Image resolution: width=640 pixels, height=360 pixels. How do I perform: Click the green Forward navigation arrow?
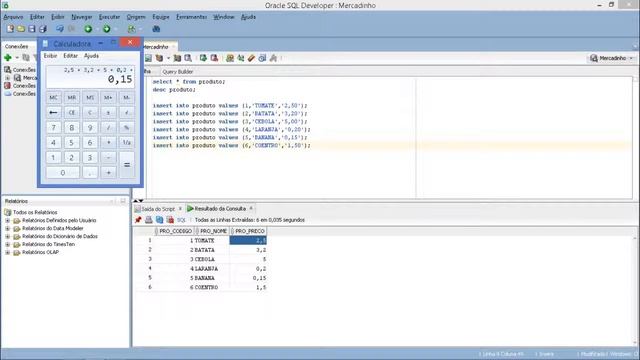[x=107, y=29]
